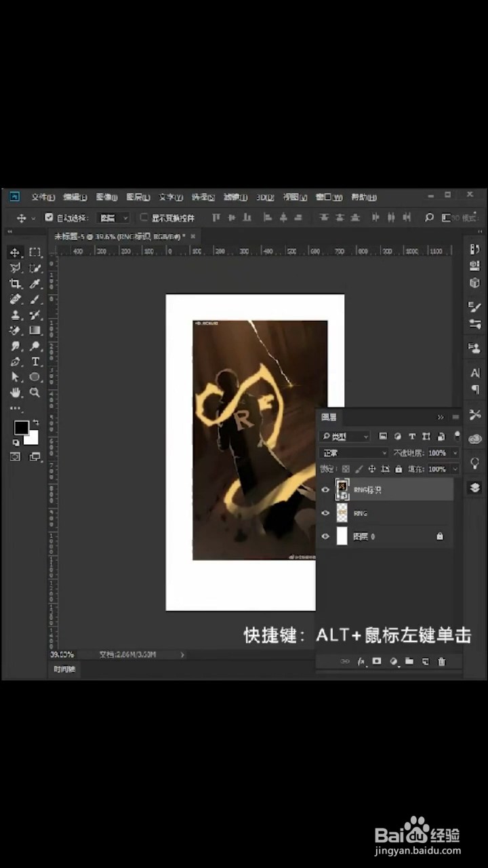The width and height of the screenshot is (488, 868).
Task: Select the Eyedropper tool
Action: tap(35, 283)
